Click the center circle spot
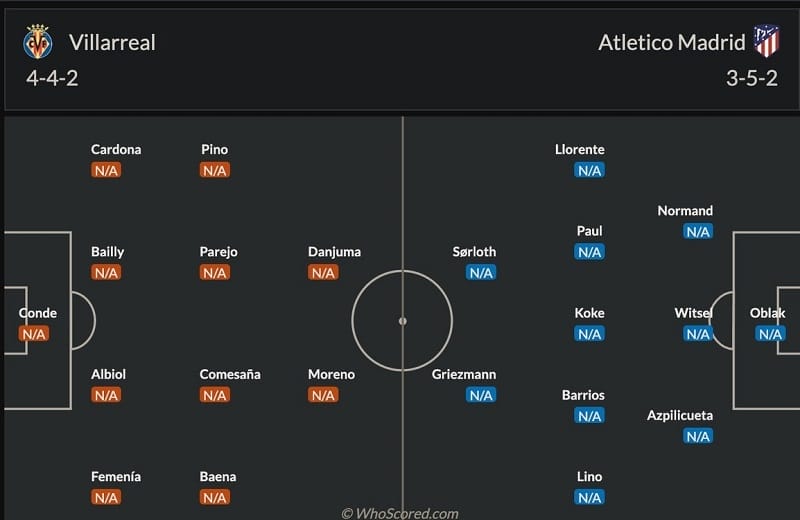The height and width of the screenshot is (520, 800). click(403, 321)
